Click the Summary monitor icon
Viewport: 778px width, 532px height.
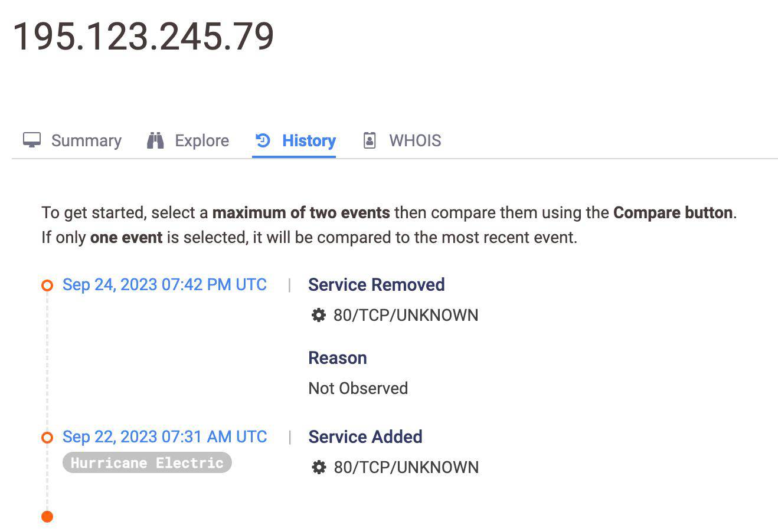(x=32, y=140)
